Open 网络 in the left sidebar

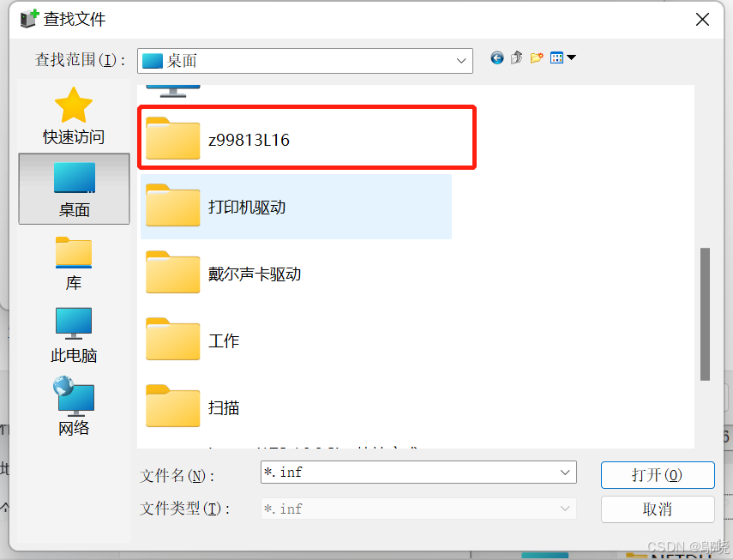point(74,406)
